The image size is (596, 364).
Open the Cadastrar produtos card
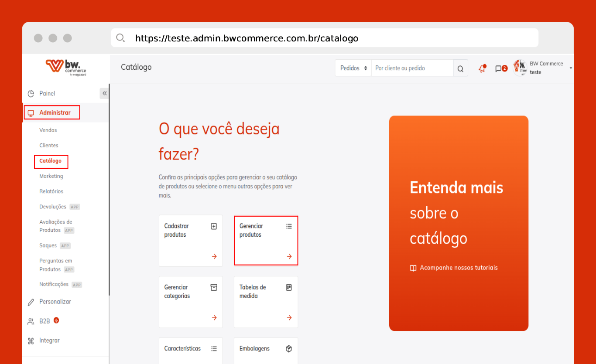(x=191, y=241)
